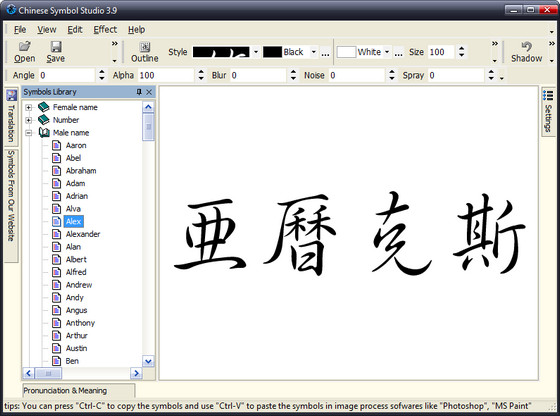Pin the Symbols Library panel
Screen dimensions: 560x416
139,92
